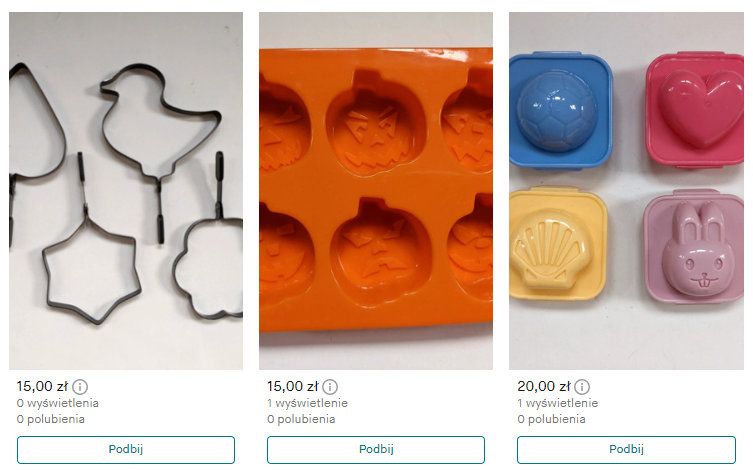Click the '0 wyświetlenia' views text

(58, 403)
